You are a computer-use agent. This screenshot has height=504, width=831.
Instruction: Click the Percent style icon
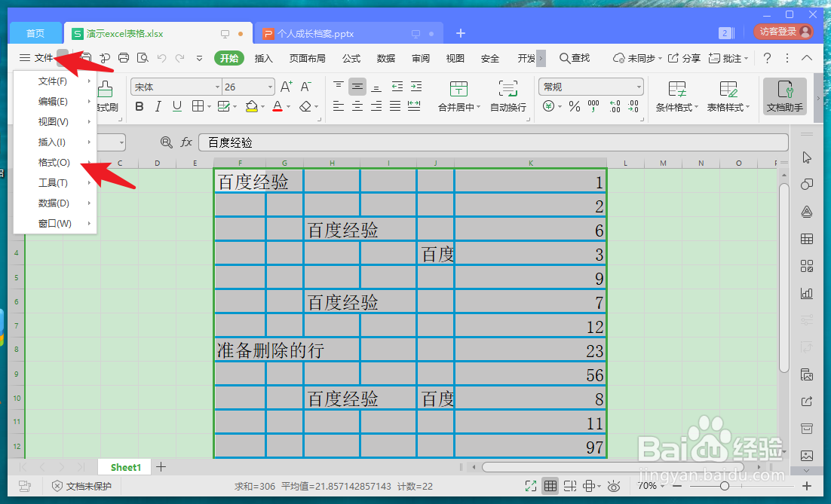click(x=575, y=106)
